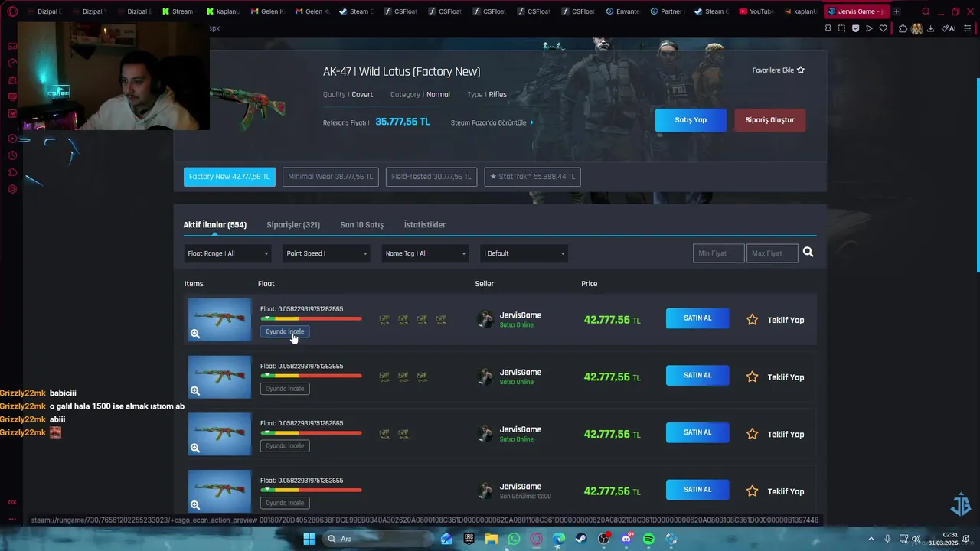
Task: Click the fourth listing's AK-47 thumbnail
Action: point(220,491)
